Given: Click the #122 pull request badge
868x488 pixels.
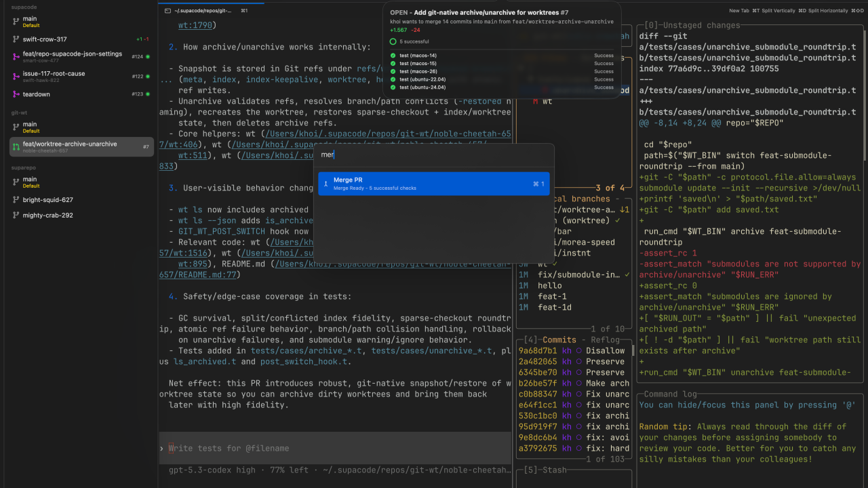Looking at the screenshot, I should pos(138,77).
